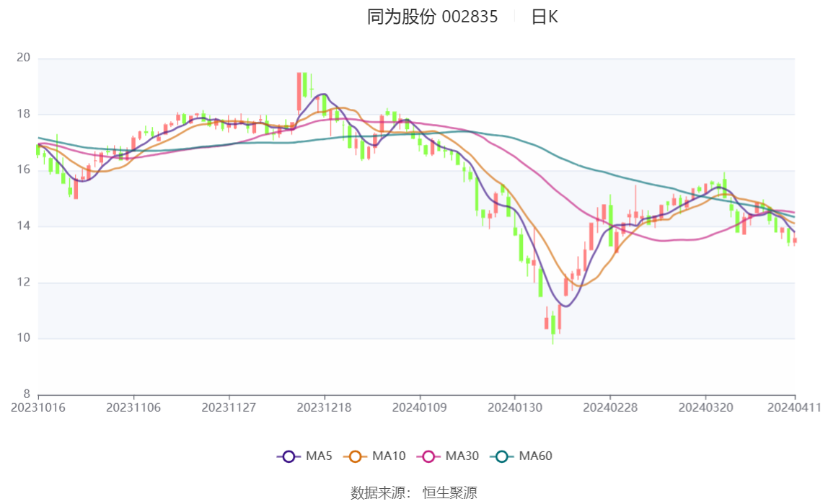Viewport: 828px width, 504px height.
Task: Disable the MA60 line via legend text
Action: click(x=536, y=456)
